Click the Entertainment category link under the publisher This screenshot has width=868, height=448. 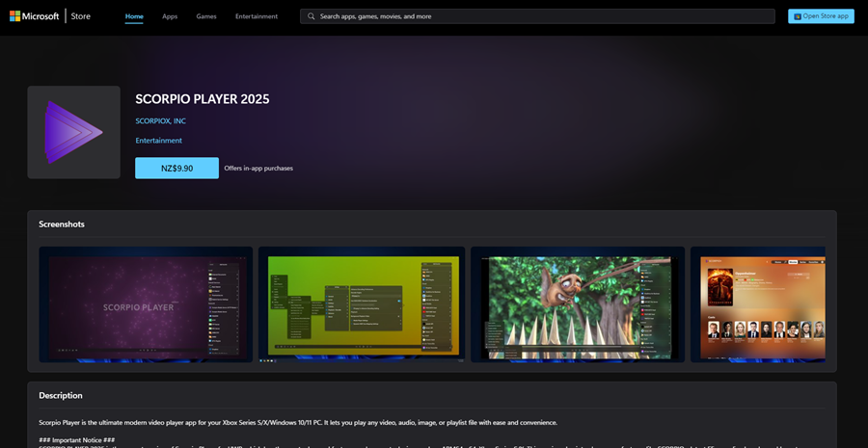coord(158,141)
